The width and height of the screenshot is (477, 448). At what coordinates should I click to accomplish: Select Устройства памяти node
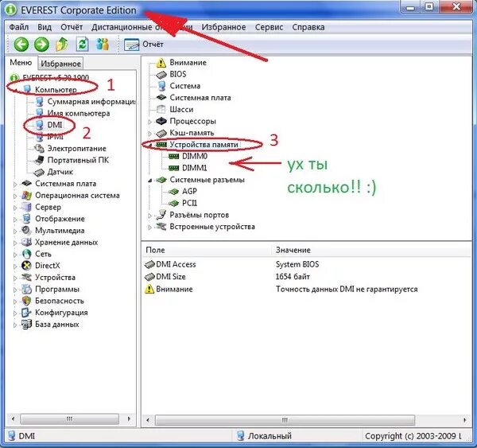204,144
